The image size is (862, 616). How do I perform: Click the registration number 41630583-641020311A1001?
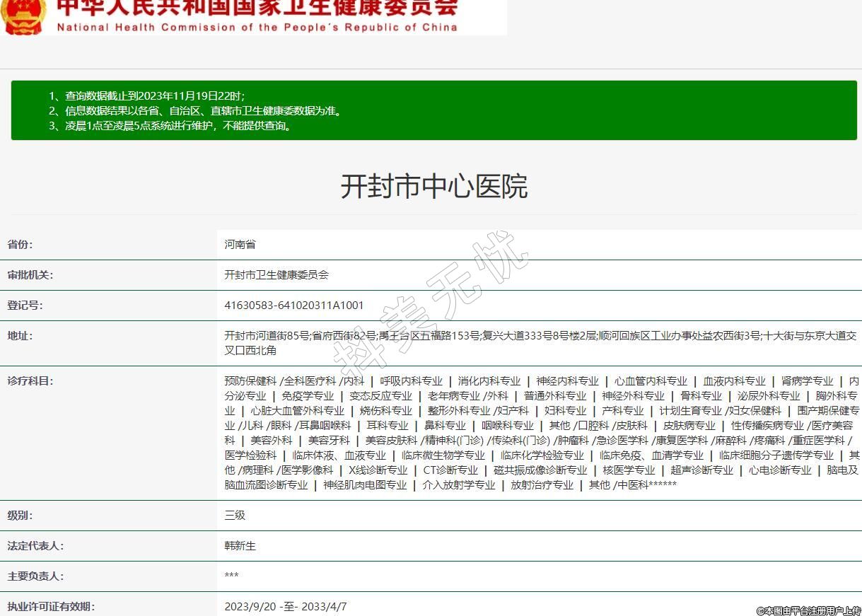(294, 306)
